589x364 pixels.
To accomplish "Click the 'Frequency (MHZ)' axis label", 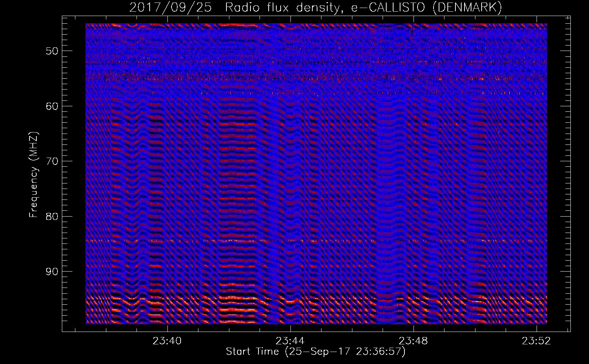I will click(x=33, y=175).
